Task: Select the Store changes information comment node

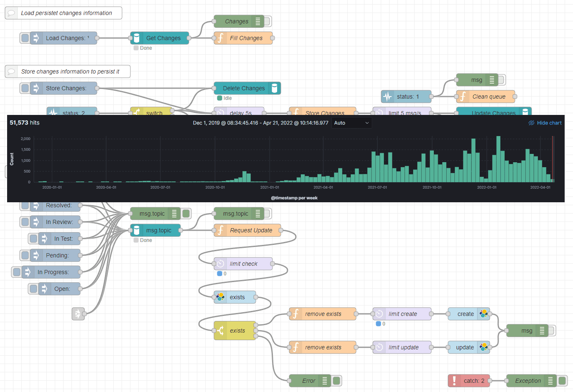Action: coord(67,71)
